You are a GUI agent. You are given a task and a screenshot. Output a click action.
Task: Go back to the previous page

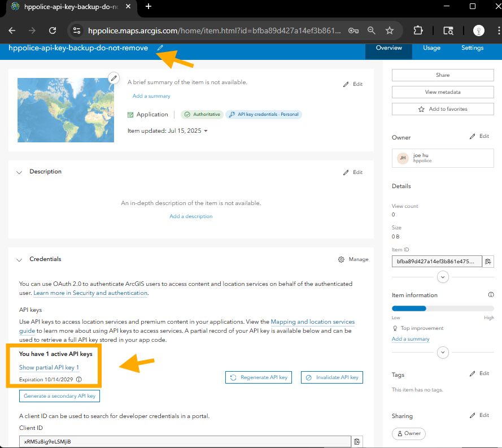pos(12,31)
